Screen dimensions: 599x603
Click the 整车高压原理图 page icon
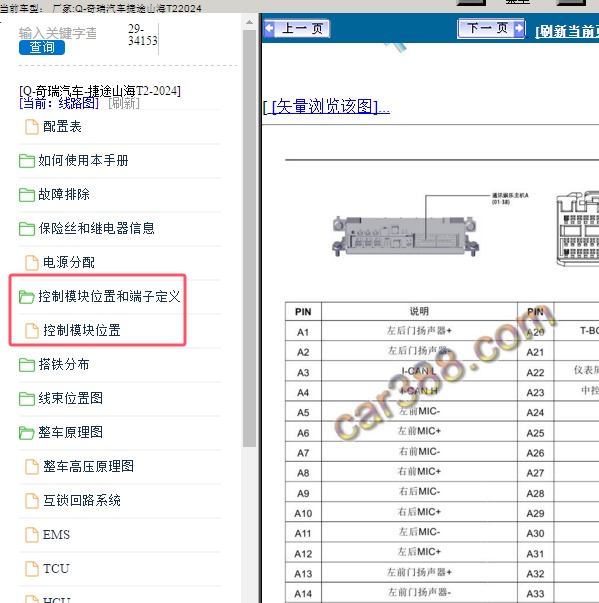pos(32,466)
